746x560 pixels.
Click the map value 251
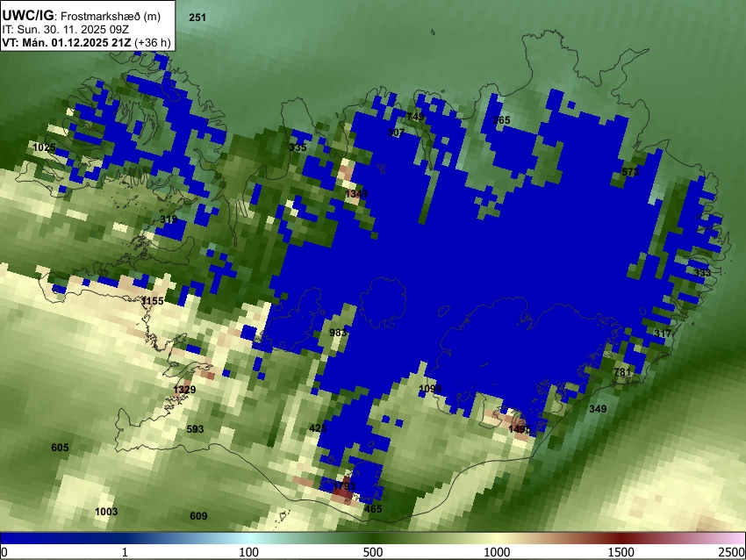click(x=197, y=18)
